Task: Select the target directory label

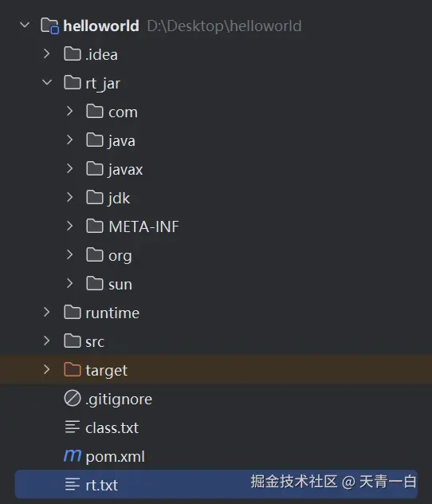Action: (106, 371)
